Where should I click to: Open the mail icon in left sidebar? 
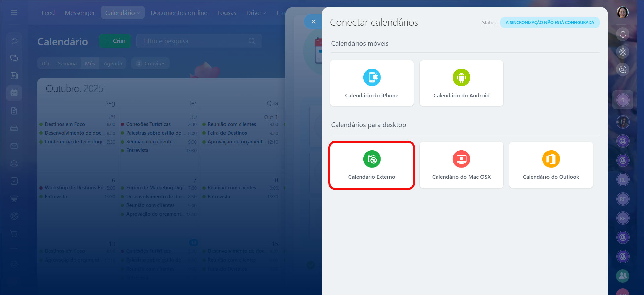click(x=14, y=146)
